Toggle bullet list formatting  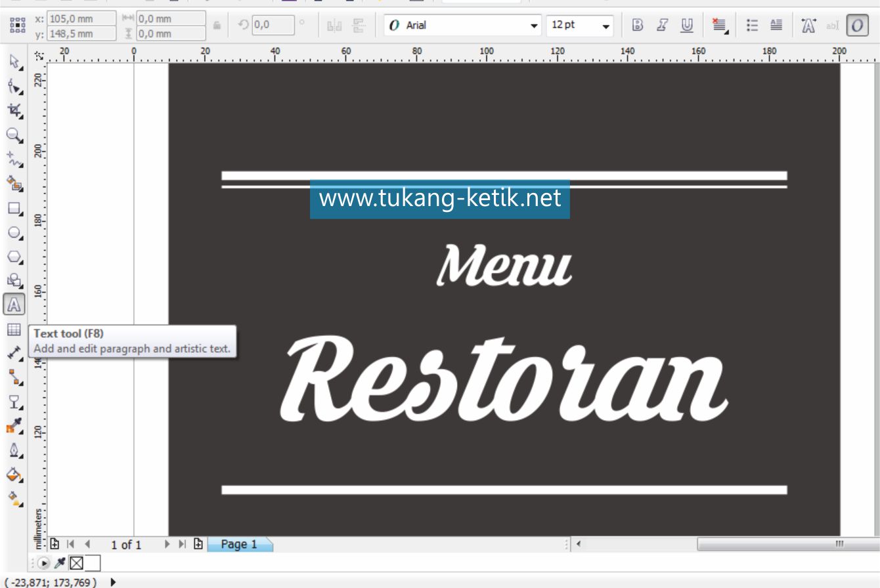point(753,26)
